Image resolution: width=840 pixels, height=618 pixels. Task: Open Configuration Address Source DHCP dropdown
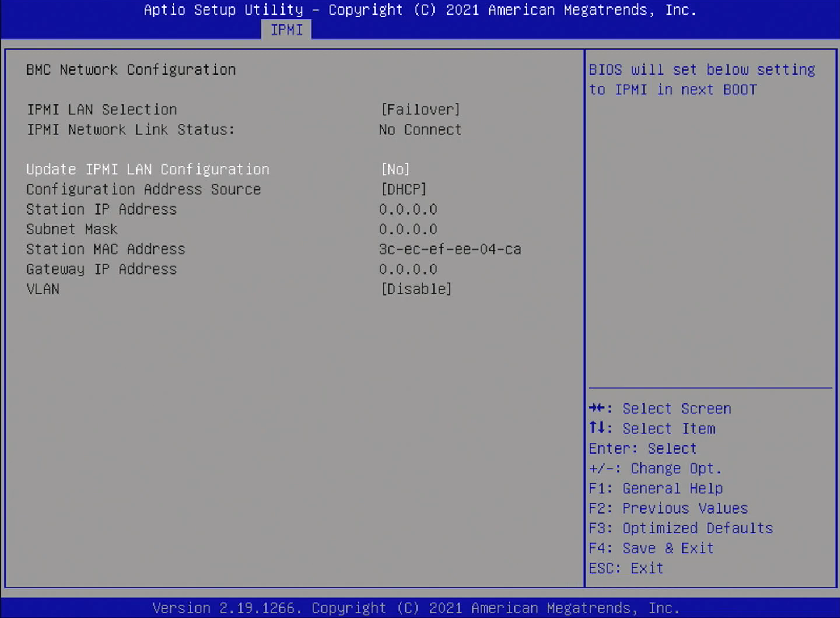[x=403, y=189]
